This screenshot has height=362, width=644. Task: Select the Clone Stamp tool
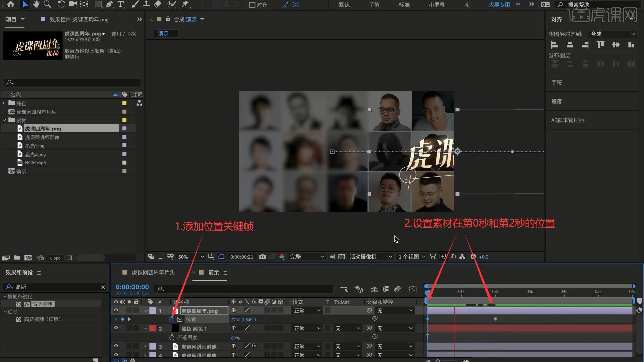pyautogui.click(x=146, y=4)
